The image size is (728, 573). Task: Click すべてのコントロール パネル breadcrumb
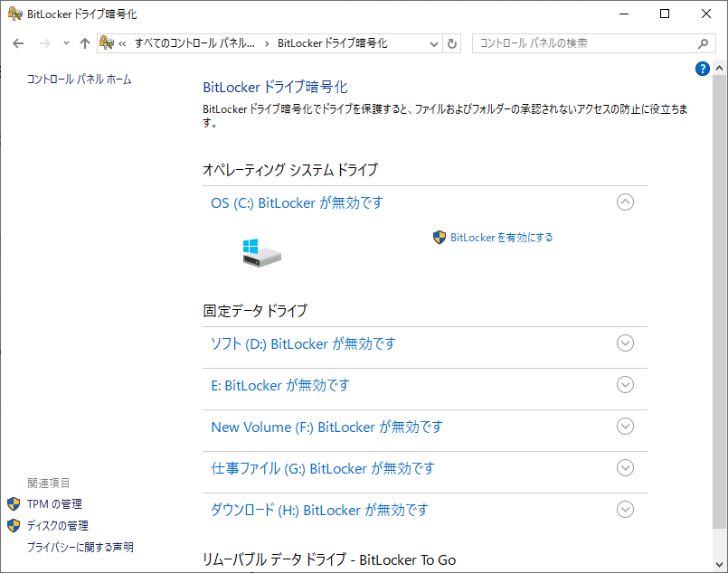click(x=194, y=43)
